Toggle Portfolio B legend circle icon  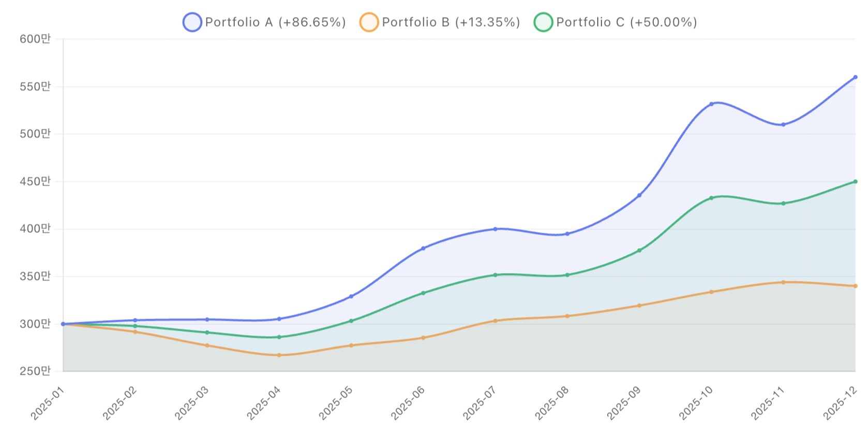(369, 22)
